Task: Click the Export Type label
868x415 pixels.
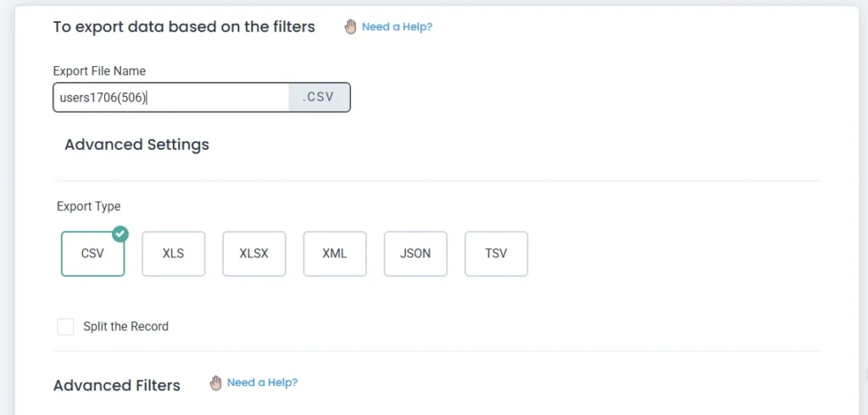Action: [89, 207]
